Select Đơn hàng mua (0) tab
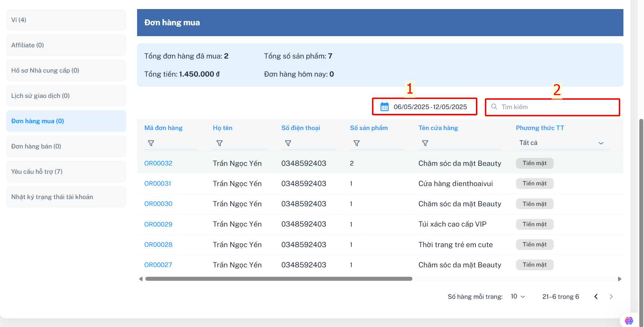The width and height of the screenshot is (644, 327). tap(66, 121)
